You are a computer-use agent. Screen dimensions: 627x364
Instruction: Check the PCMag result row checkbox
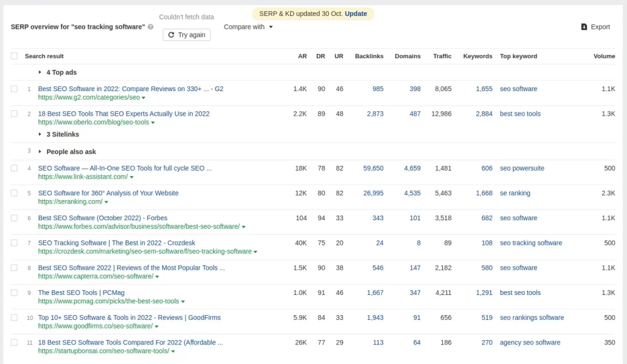coord(15,292)
